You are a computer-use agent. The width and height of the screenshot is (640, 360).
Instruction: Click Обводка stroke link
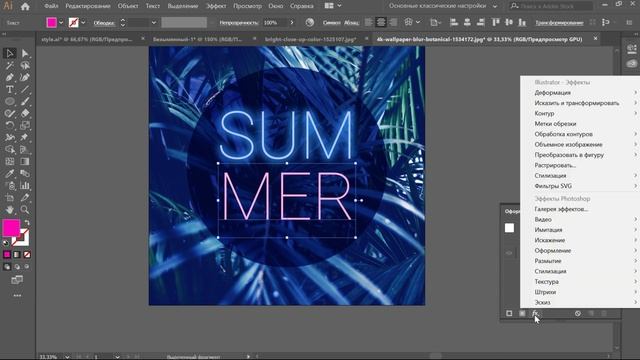click(x=104, y=23)
